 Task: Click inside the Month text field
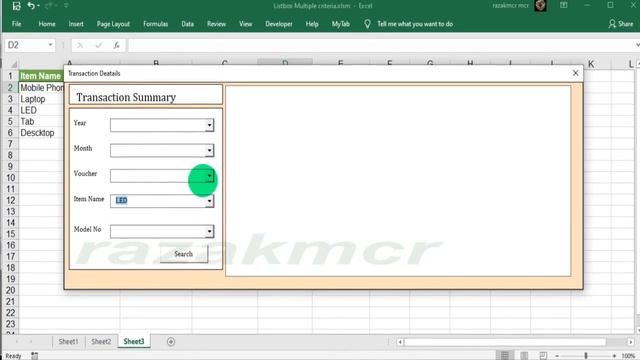click(x=158, y=150)
